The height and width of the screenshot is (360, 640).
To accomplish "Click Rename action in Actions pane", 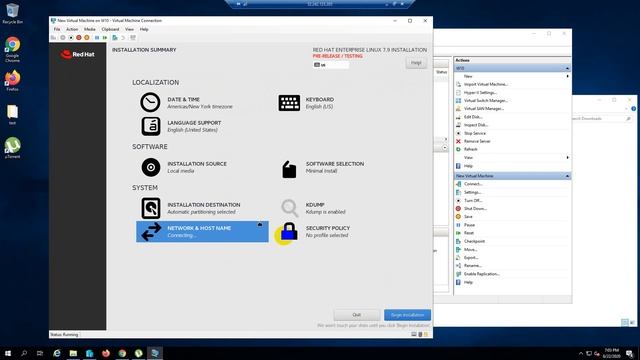I will tap(472, 266).
